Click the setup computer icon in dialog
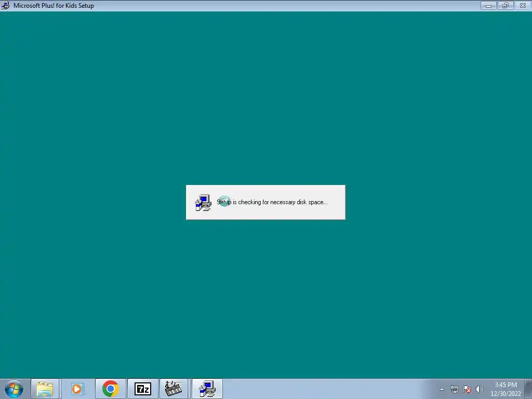The height and width of the screenshot is (399, 532). (x=203, y=203)
